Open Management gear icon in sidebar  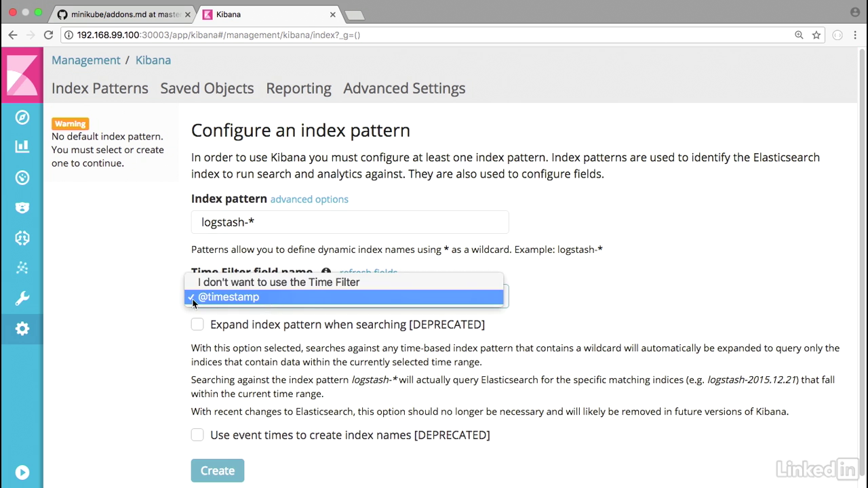[x=22, y=329]
